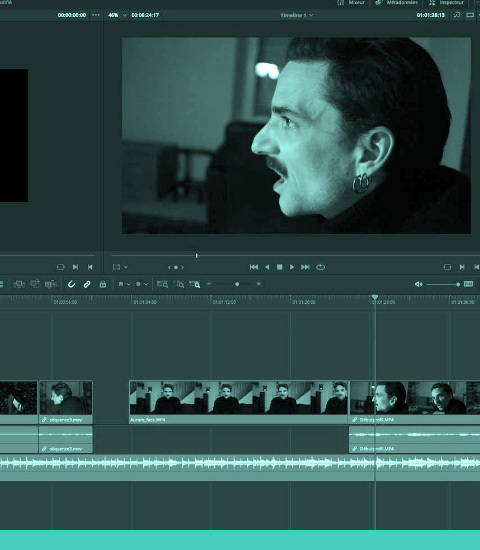Click match frame icon in source viewer

point(60,267)
